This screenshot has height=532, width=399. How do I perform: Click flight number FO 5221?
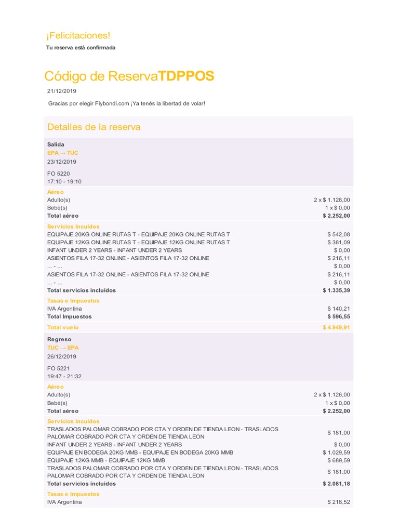pyautogui.click(x=58, y=368)
